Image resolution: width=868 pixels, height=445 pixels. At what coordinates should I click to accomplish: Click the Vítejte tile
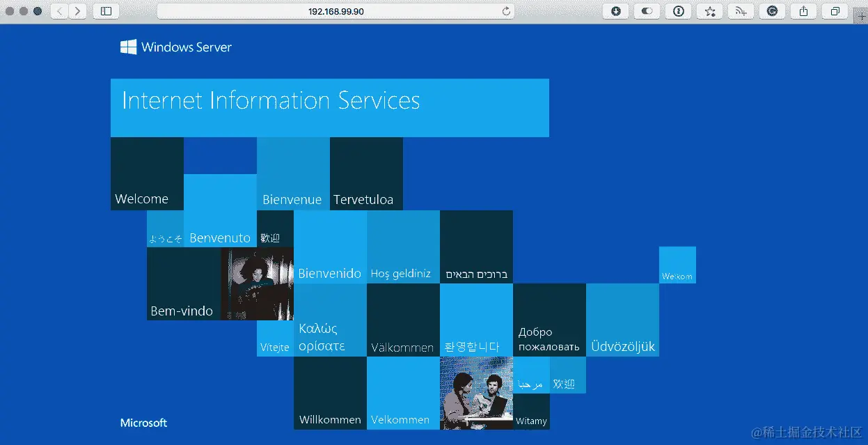point(275,338)
